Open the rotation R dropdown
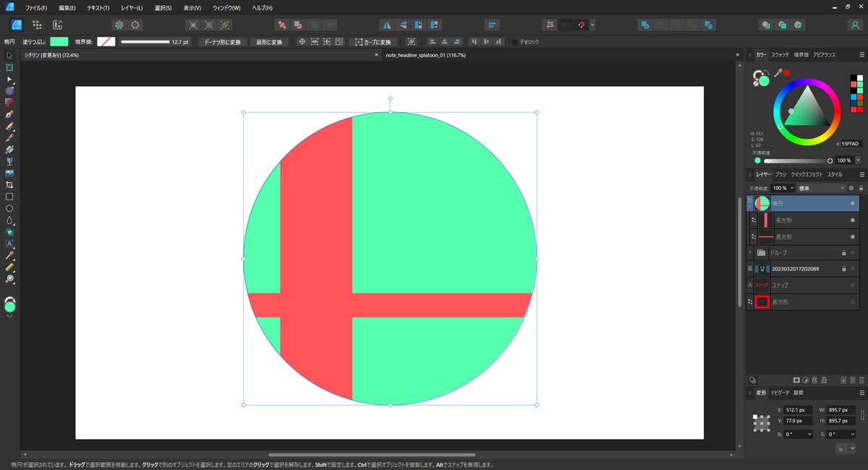This screenshot has height=470, width=868. point(808,434)
